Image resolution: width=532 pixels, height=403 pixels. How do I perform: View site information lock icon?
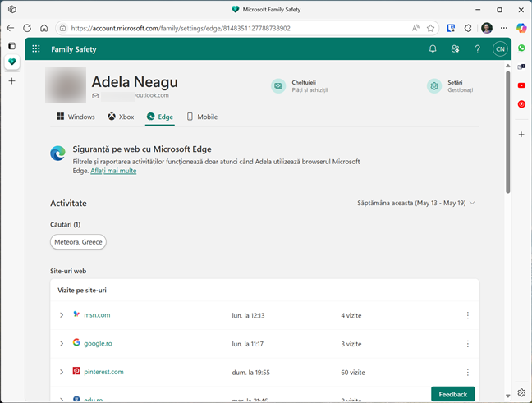coord(62,28)
